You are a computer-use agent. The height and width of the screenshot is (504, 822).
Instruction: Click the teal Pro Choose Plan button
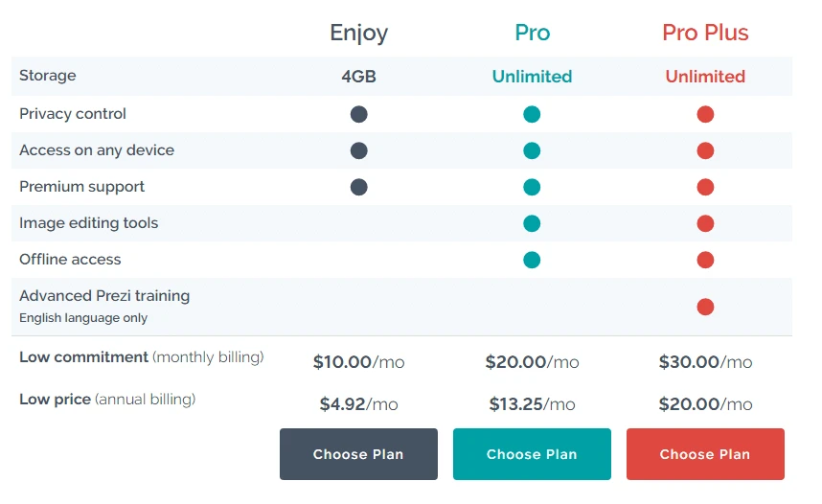[x=532, y=453]
